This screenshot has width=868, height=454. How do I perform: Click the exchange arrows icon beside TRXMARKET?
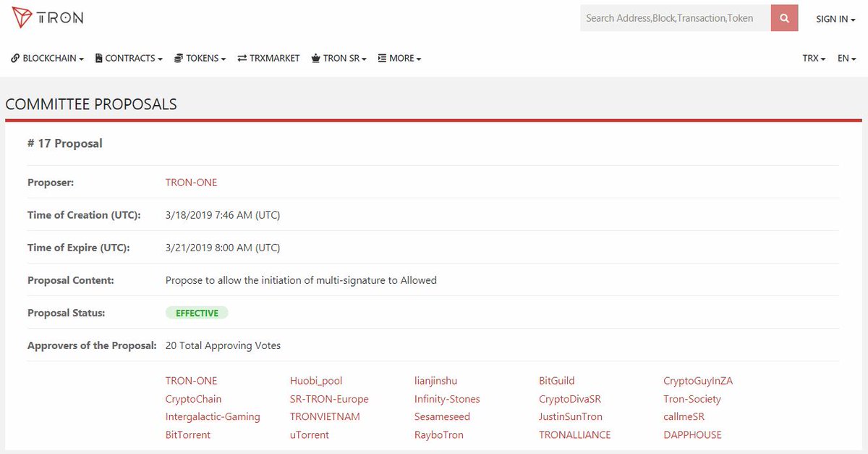[x=242, y=58]
